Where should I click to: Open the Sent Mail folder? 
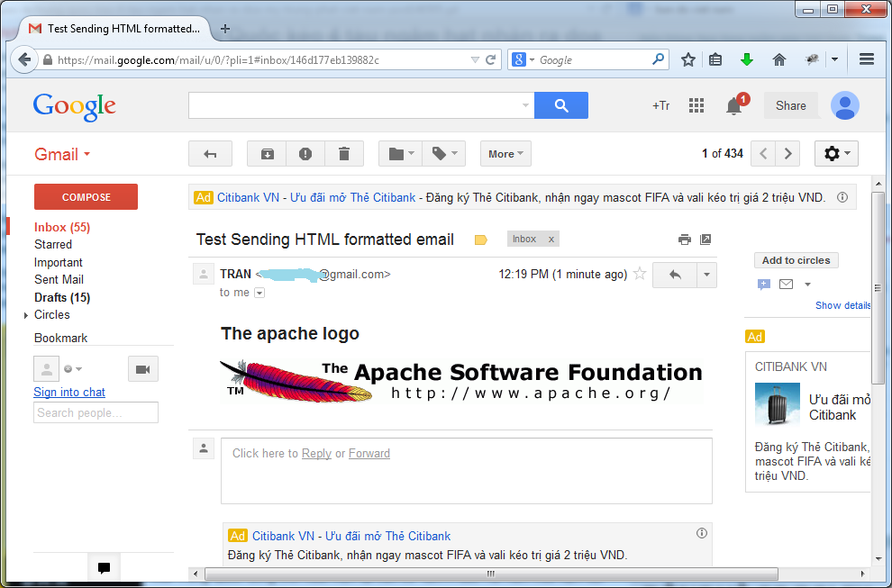click(59, 279)
